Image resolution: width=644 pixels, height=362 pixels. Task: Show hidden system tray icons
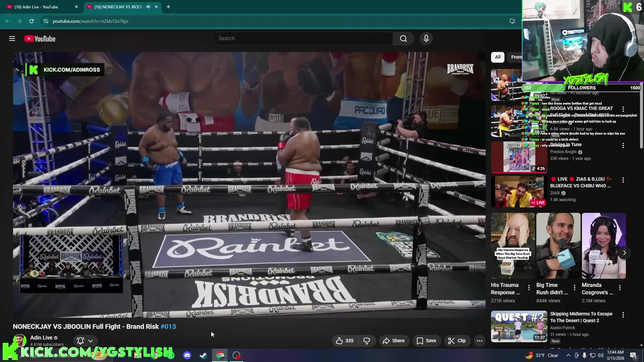(569, 355)
